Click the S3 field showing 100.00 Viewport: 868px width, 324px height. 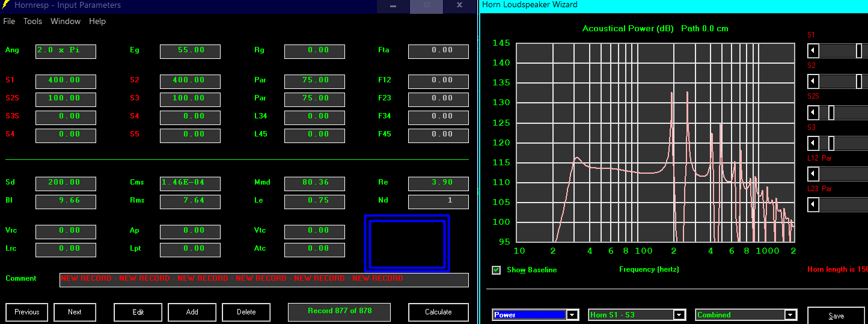[x=190, y=99]
